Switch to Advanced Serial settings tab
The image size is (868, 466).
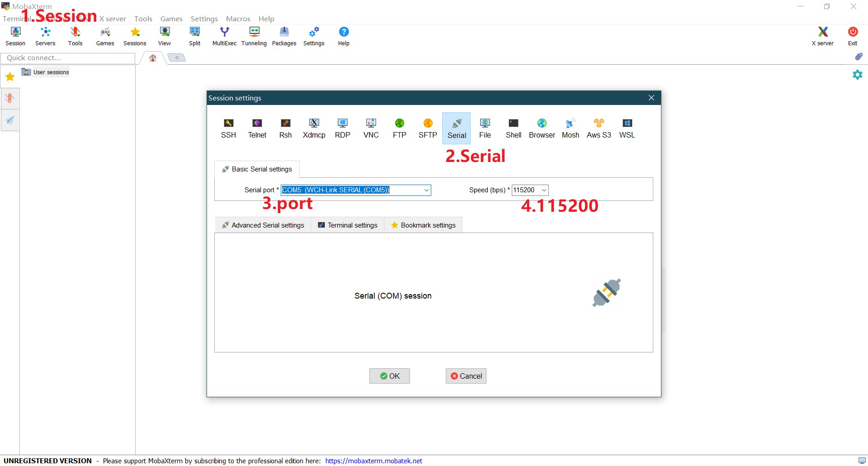pos(263,225)
